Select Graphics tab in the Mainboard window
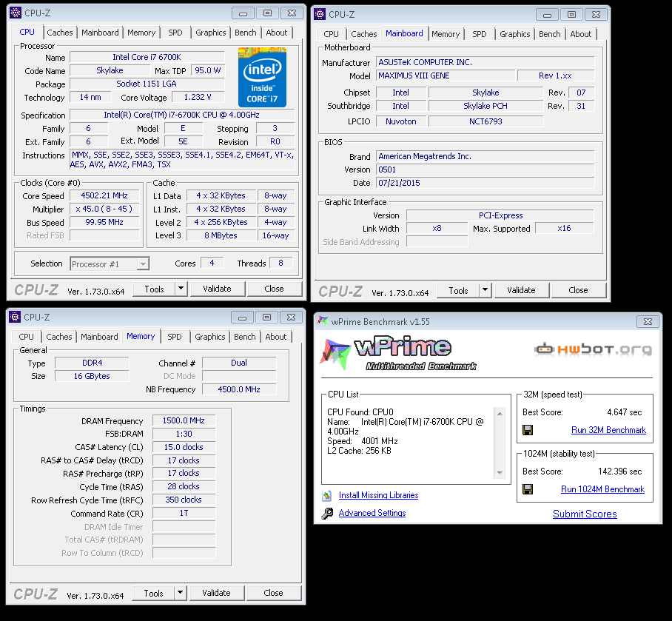The width and height of the screenshot is (672, 621). [514, 34]
